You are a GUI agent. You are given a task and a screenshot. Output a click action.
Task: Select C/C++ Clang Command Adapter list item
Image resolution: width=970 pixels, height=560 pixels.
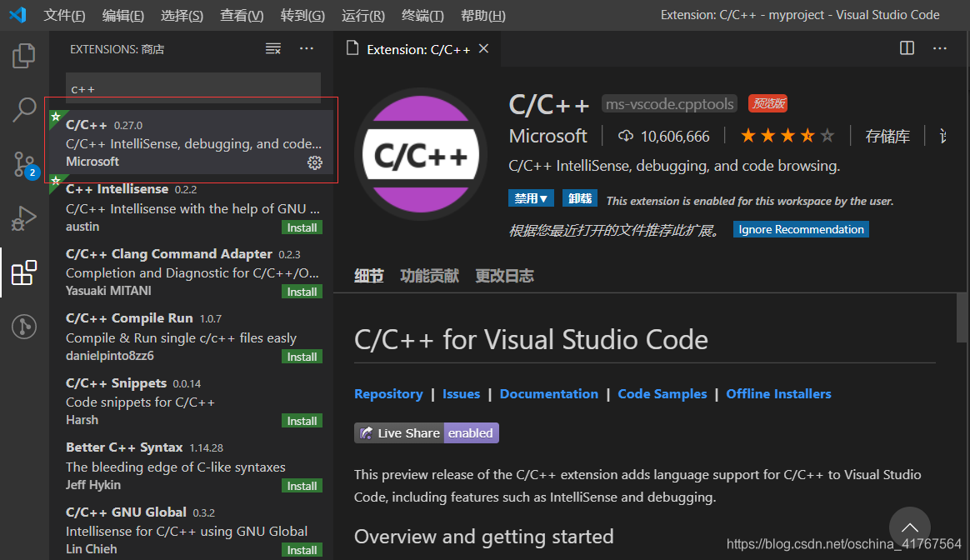(192, 272)
